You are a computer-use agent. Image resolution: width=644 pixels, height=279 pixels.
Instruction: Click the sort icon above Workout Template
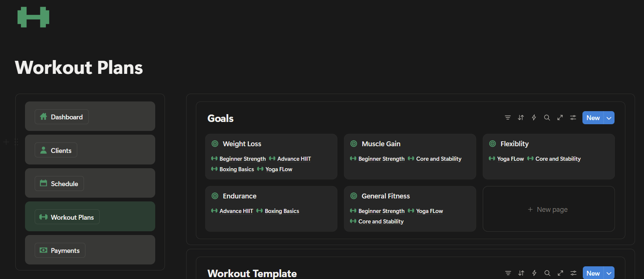pyautogui.click(x=521, y=273)
